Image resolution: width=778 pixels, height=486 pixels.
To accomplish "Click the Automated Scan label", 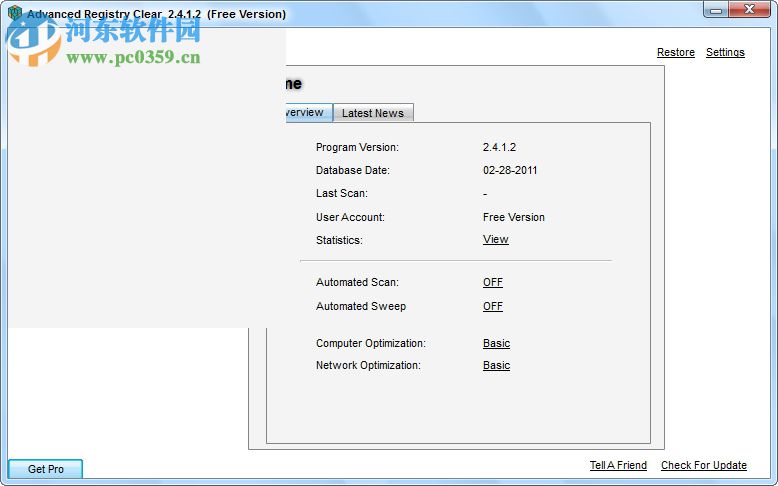I will pyautogui.click(x=357, y=282).
